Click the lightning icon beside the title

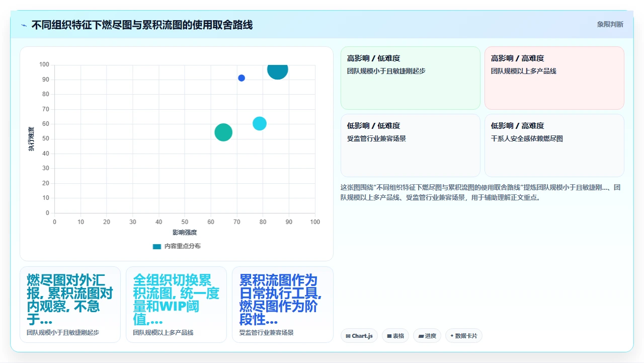(24, 25)
